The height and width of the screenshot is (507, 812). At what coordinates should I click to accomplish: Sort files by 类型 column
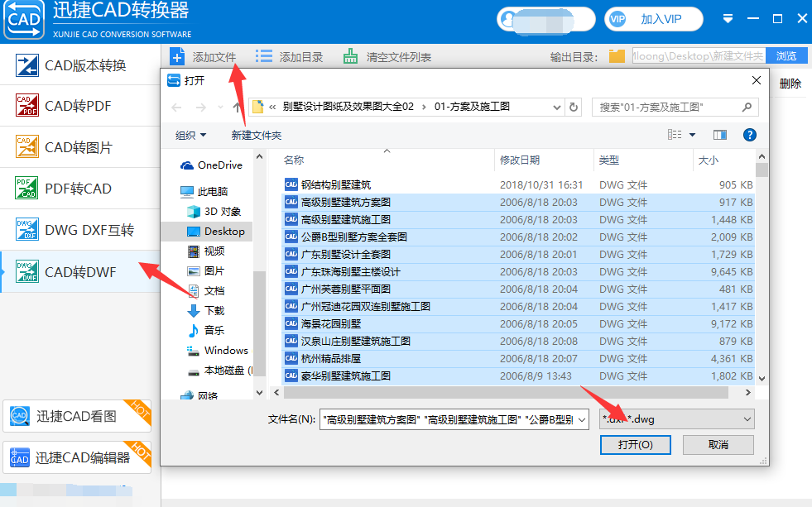pos(643,160)
